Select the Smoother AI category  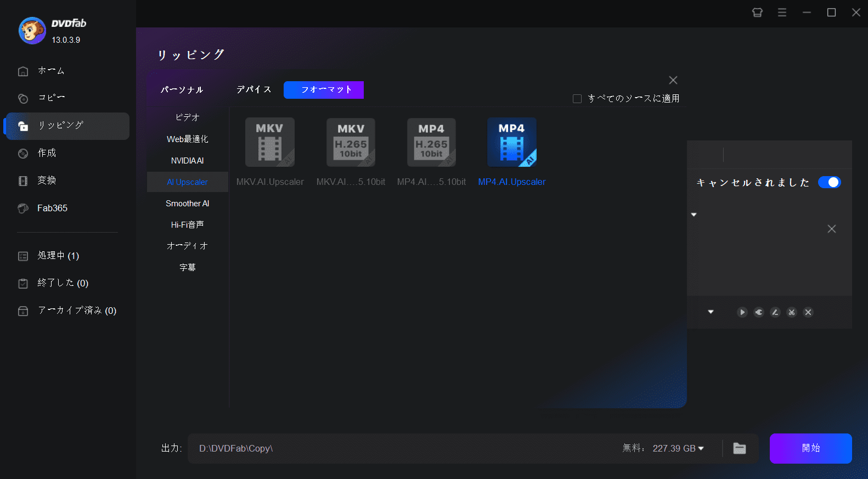[188, 204]
